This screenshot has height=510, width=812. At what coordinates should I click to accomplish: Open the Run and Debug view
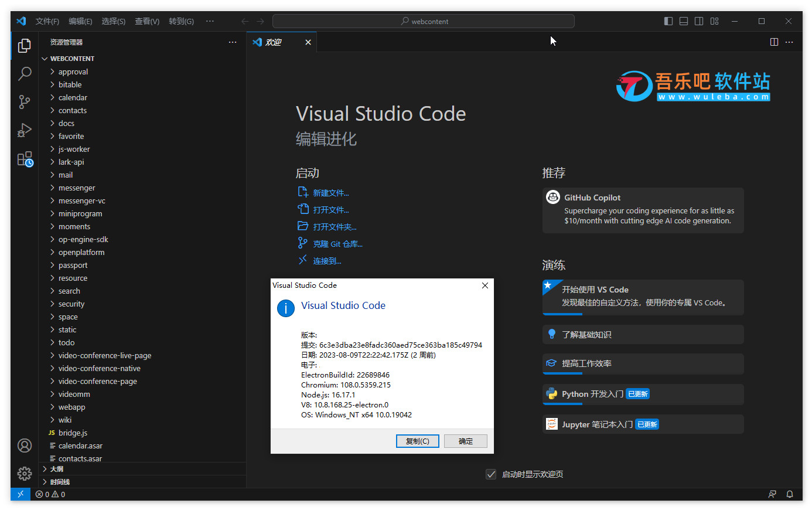[x=25, y=130]
